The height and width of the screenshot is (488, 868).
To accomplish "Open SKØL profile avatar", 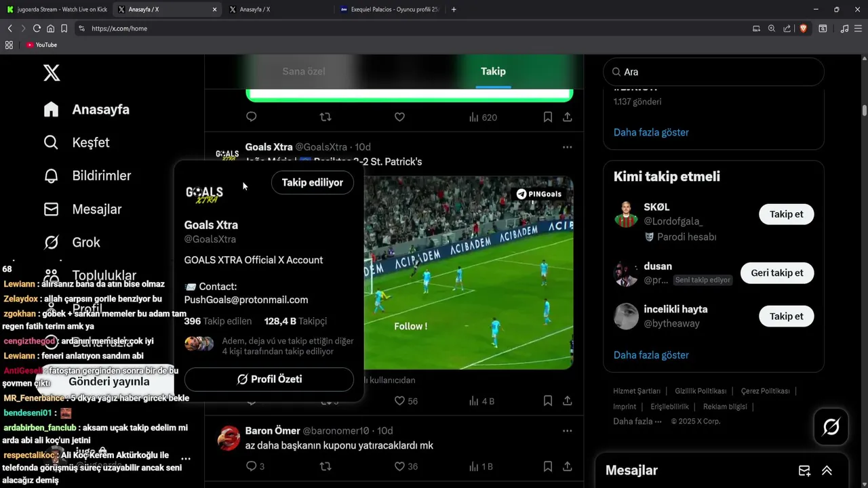I will click(626, 215).
